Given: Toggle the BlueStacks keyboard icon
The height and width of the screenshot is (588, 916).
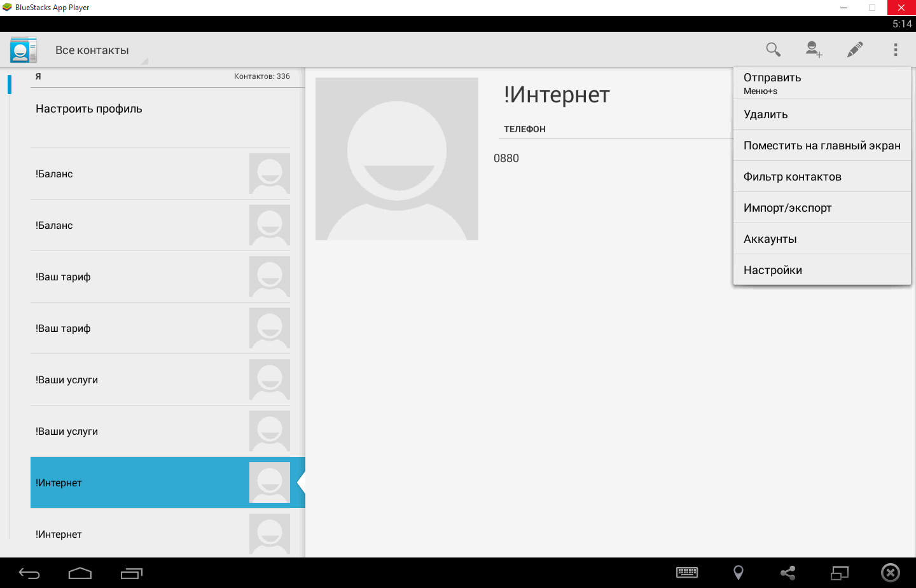Looking at the screenshot, I should 687,573.
